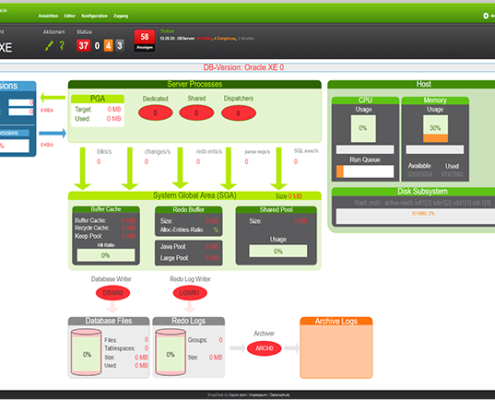495x400 pixels.
Task: Click the red 58 Anzeigen button
Action: [144, 40]
